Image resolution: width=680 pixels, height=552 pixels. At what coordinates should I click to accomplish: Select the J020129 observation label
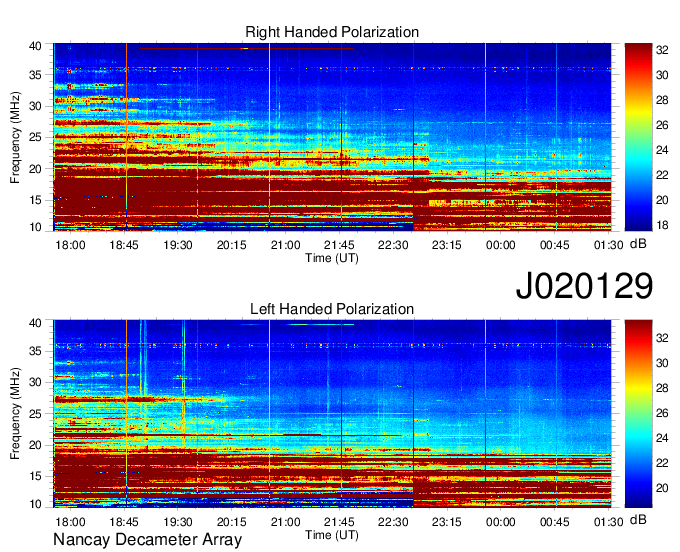(x=584, y=285)
